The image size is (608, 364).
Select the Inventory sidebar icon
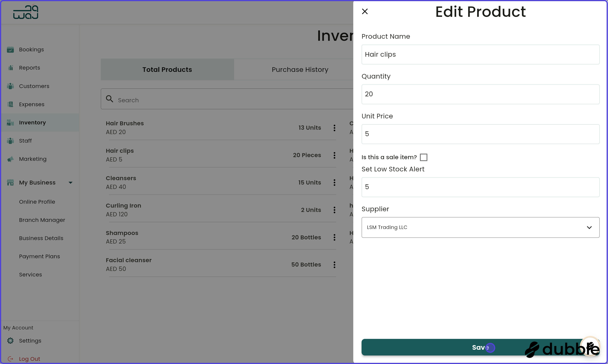coord(11,122)
